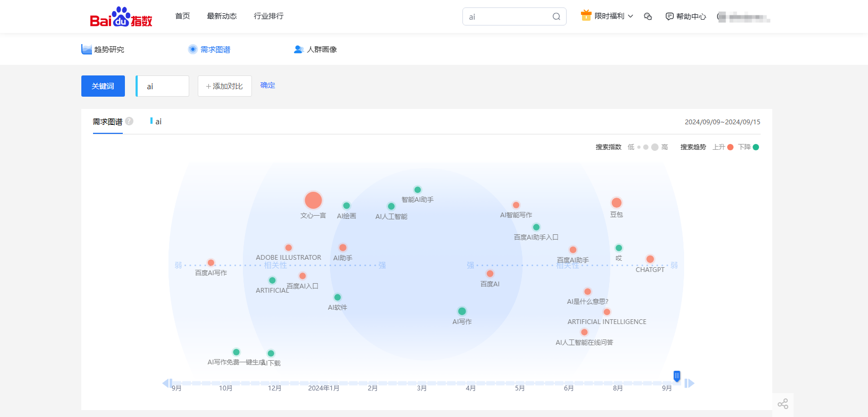Go to 行业排行 in top navigation

tap(268, 16)
